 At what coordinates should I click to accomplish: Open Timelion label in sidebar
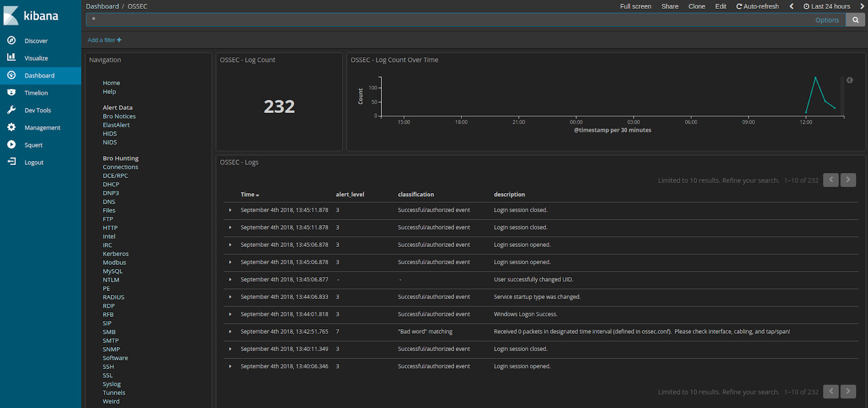tap(36, 93)
